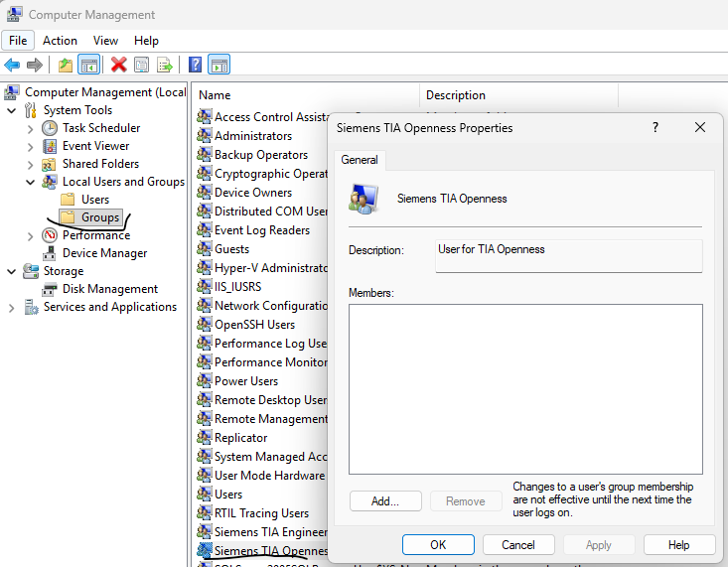
Task: Click the Task Scheduler clock icon
Action: pos(50,128)
